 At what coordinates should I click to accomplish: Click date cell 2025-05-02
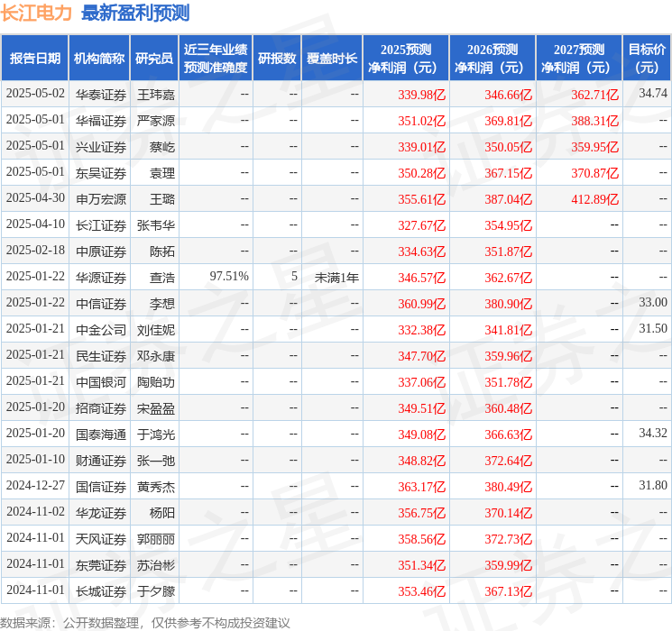coord(35,94)
